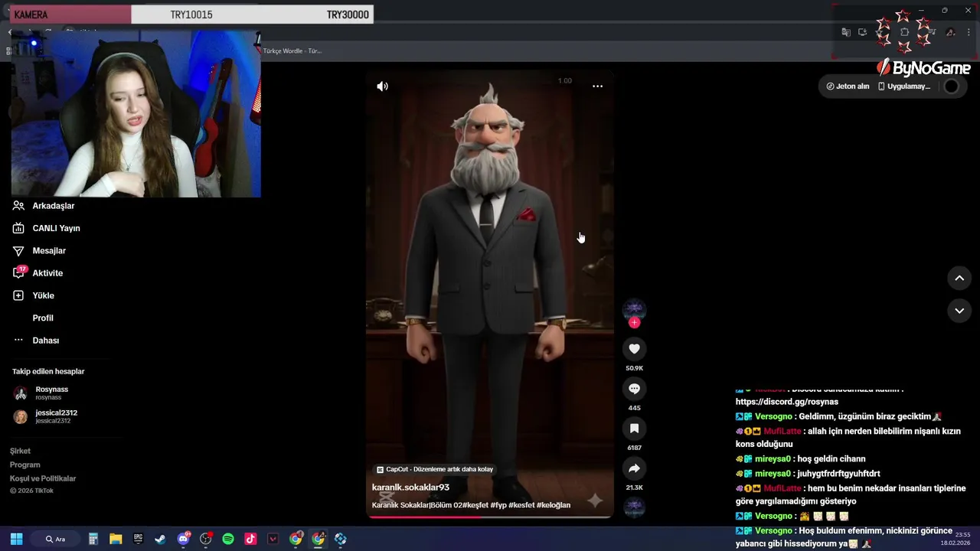980x551 pixels.
Task: Like the video with the heart icon
Action: point(634,349)
